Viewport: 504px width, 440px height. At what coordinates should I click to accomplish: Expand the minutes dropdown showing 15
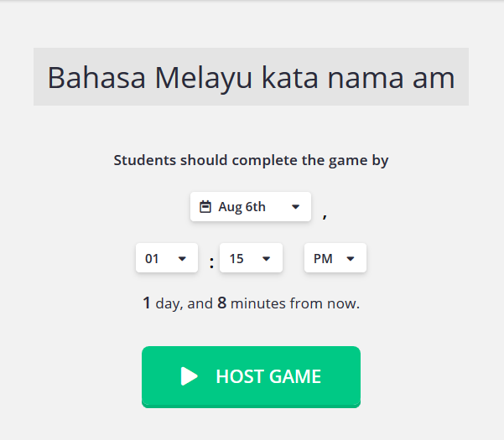point(251,259)
